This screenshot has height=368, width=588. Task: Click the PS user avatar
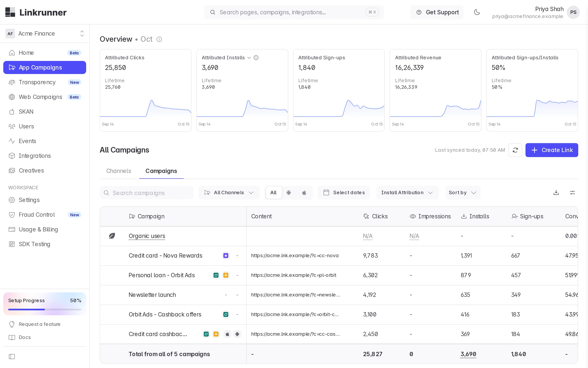click(573, 12)
